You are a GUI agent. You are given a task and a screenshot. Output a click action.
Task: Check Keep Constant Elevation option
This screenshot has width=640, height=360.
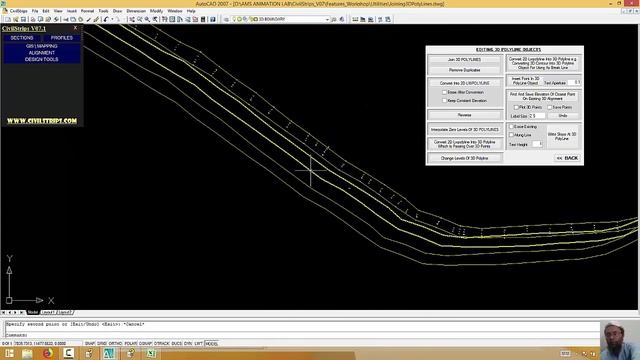[x=444, y=100]
